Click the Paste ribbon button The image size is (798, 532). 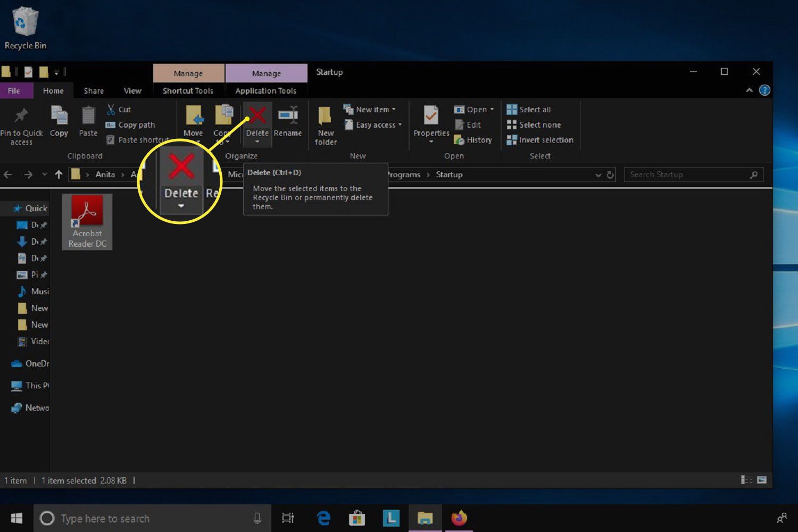(88, 121)
